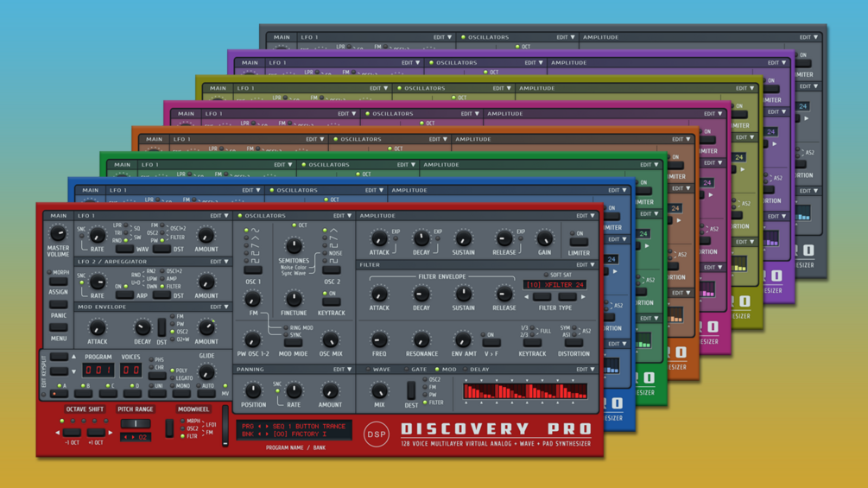The image size is (868, 488).
Task: Click the MASTER VOLUME knob
Action: coord(58,233)
